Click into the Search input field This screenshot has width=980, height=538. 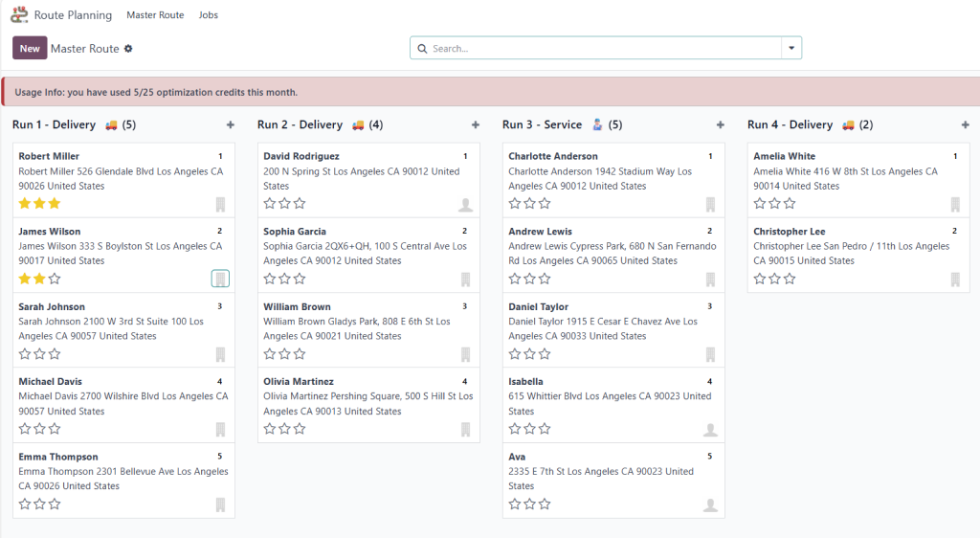[x=603, y=48]
